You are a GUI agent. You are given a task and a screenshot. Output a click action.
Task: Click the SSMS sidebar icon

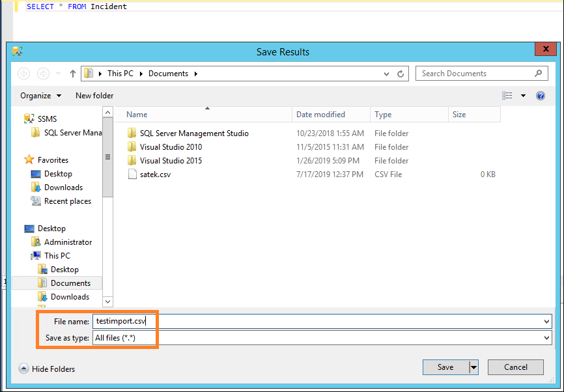point(29,119)
